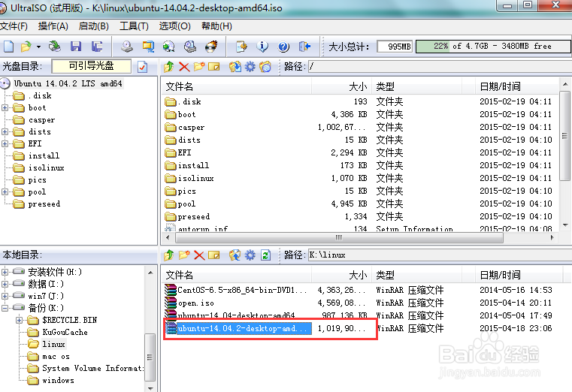Click Up folder icon in image toolbar
This screenshot has width=572, height=392.
pos(168,67)
